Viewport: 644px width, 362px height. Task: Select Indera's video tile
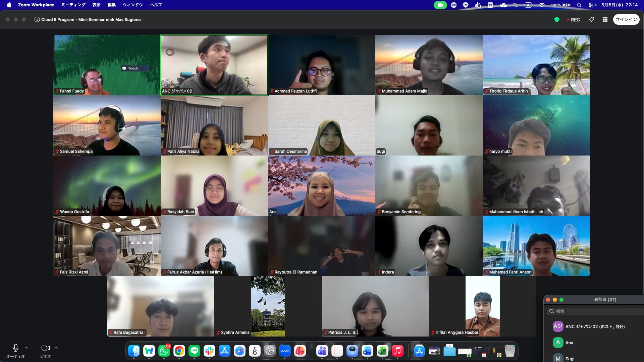pyautogui.click(x=429, y=246)
